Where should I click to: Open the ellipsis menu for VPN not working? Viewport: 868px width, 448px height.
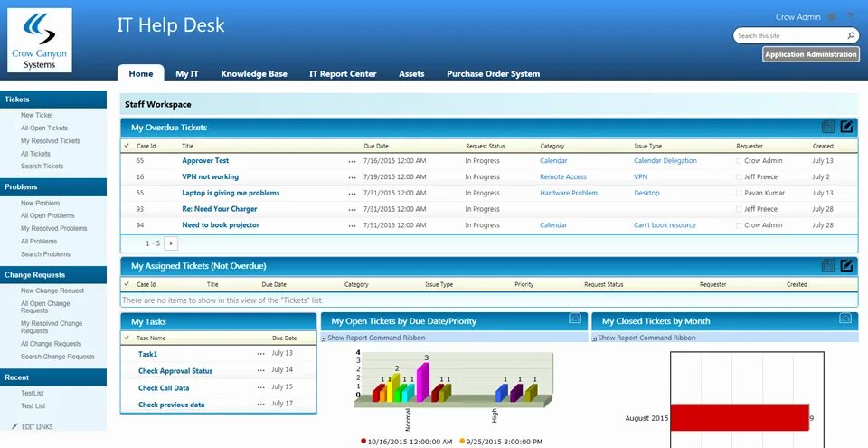pos(352,177)
